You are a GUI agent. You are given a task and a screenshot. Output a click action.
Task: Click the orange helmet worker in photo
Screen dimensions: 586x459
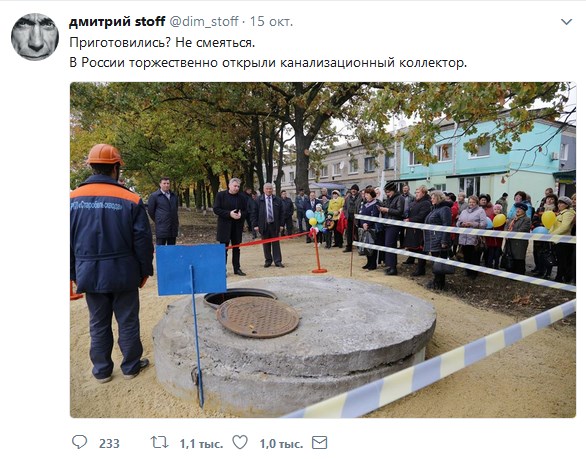point(110,262)
